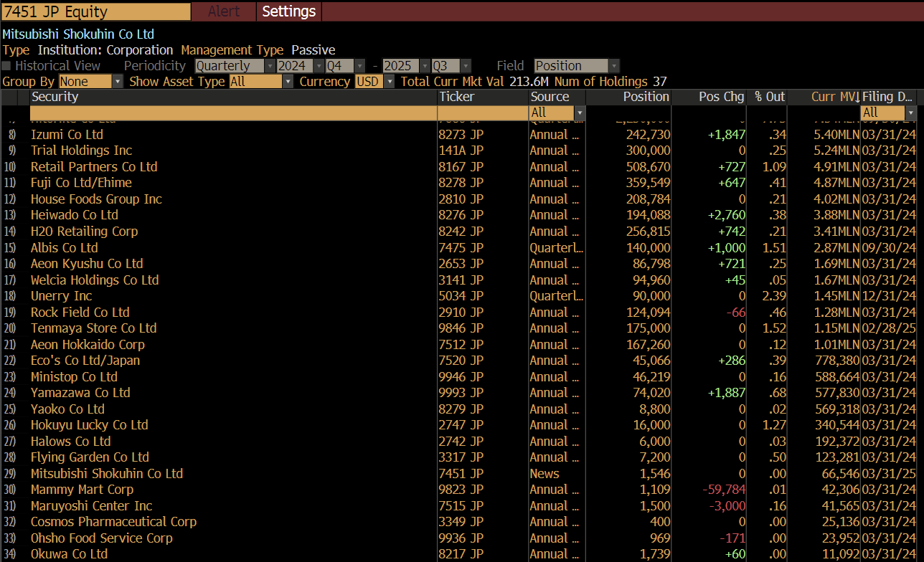Viewport: 924px width, 562px height.
Task: Select Heiwado Co Ltd security
Action: pyautogui.click(x=75, y=215)
